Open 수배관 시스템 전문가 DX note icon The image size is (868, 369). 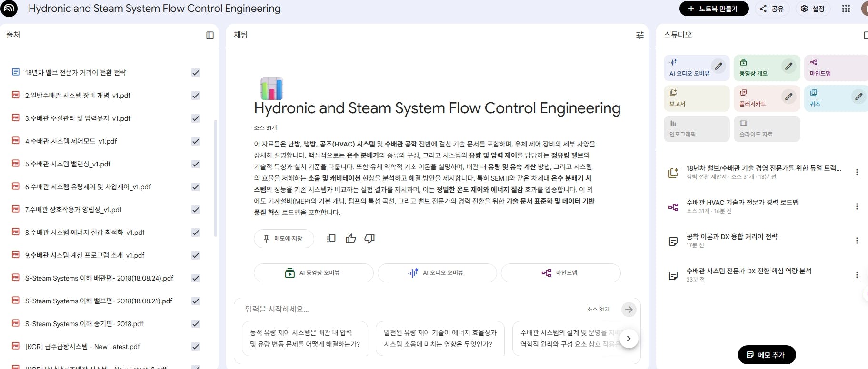click(x=673, y=275)
